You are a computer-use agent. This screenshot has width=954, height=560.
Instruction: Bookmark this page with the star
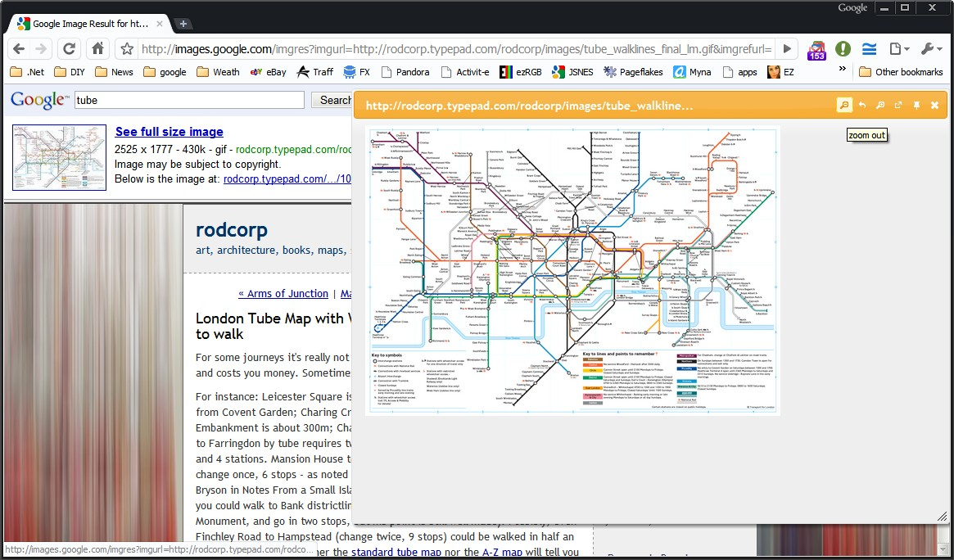pyautogui.click(x=127, y=48)
